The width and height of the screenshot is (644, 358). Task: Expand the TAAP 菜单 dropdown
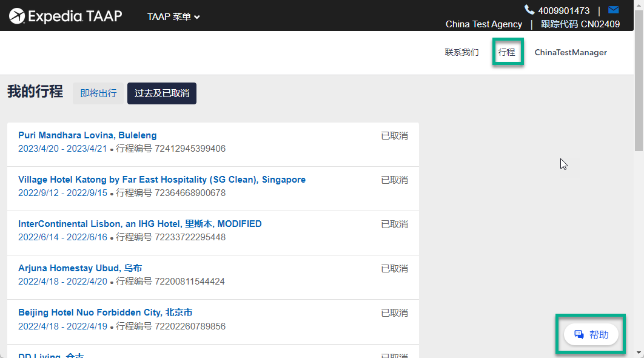tap(173, 17)
